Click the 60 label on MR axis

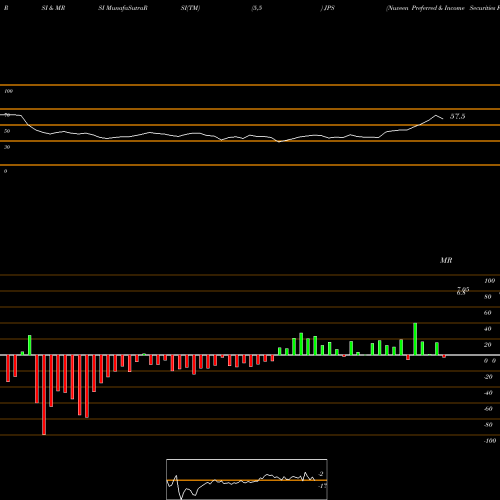point(488,313)
